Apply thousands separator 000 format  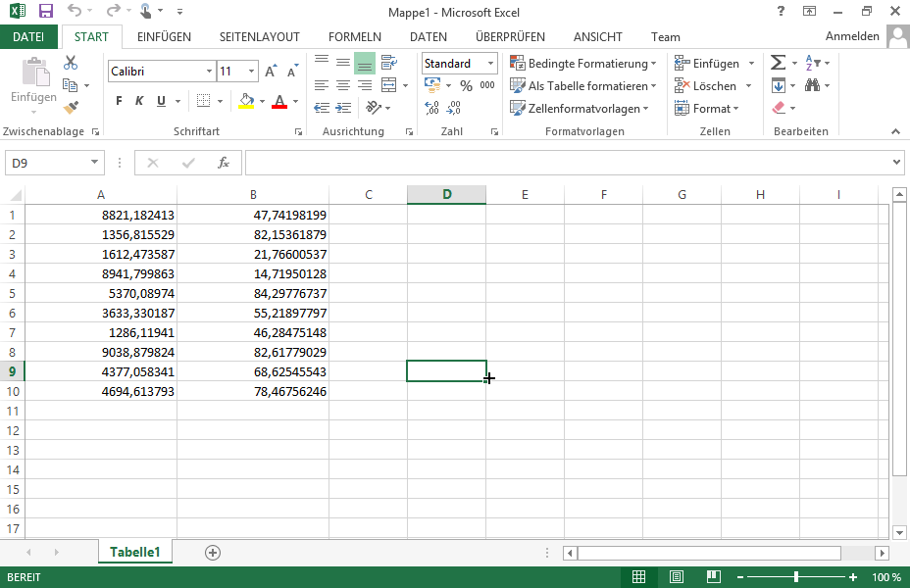(x=487, y=85)
